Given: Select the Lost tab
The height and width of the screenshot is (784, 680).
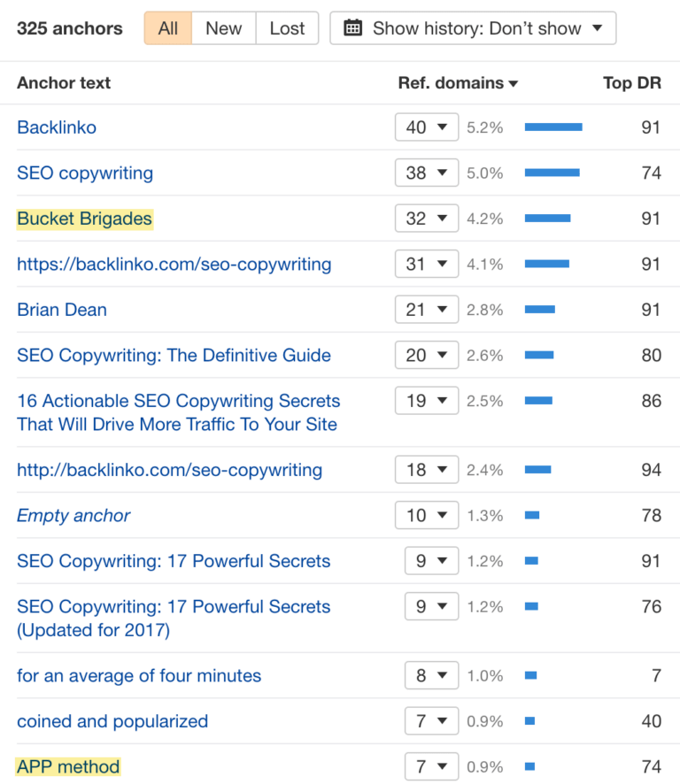Looking at the screenshot, I should [x=287, y=27].
